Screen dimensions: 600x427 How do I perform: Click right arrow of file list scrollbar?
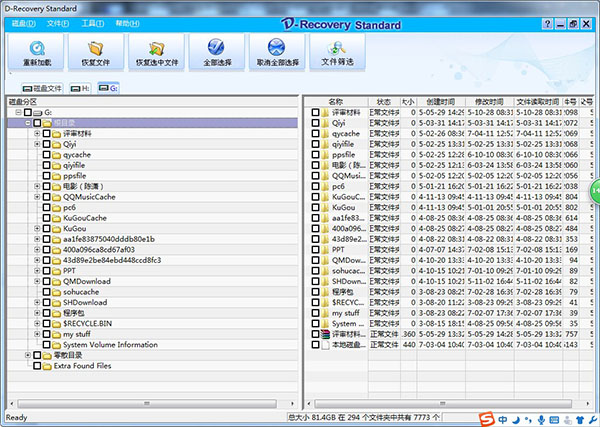pos(587,404)
